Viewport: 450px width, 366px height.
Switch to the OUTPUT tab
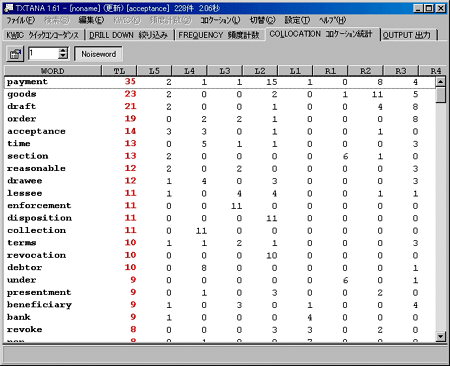pos(408,35)
